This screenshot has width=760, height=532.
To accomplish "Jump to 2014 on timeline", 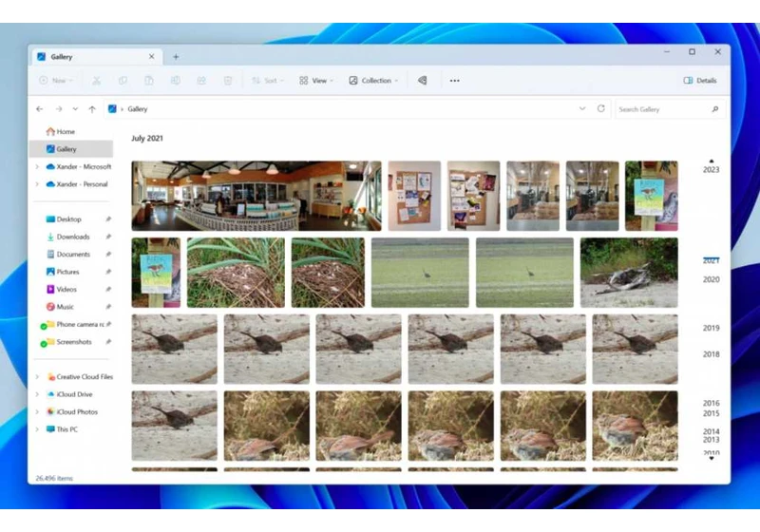I will click(x=711, y=431).
